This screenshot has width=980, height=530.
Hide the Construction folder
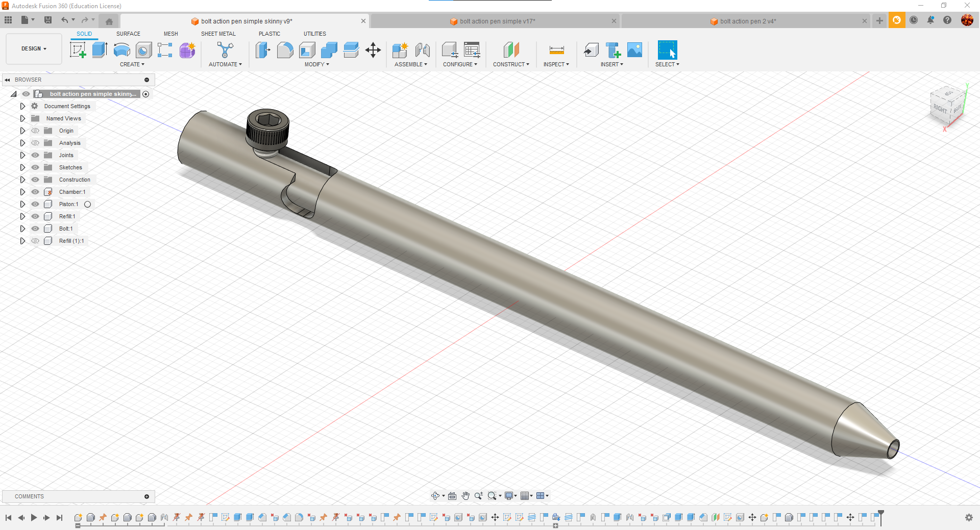(x=35, y=180)
